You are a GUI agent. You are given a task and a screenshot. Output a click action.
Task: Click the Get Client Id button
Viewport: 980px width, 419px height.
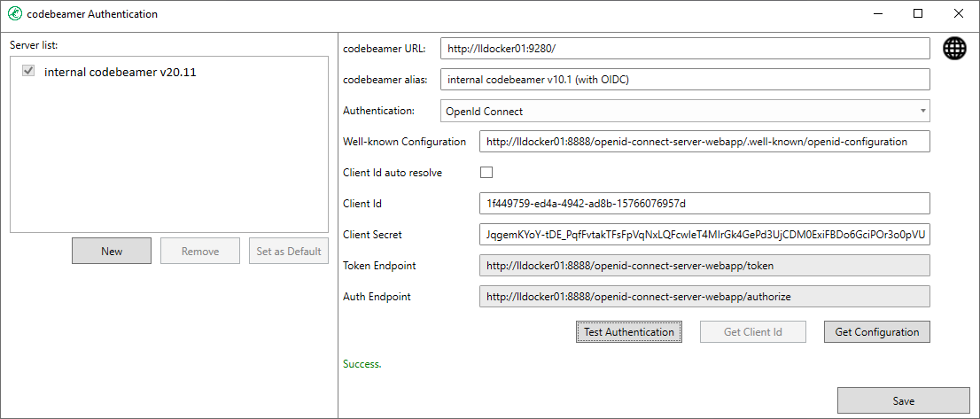[753, 331]
